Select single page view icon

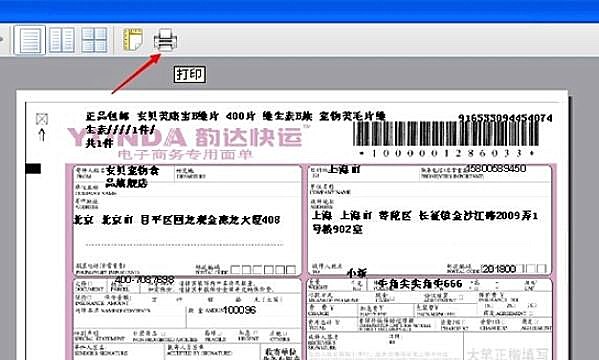pos(30,40)
